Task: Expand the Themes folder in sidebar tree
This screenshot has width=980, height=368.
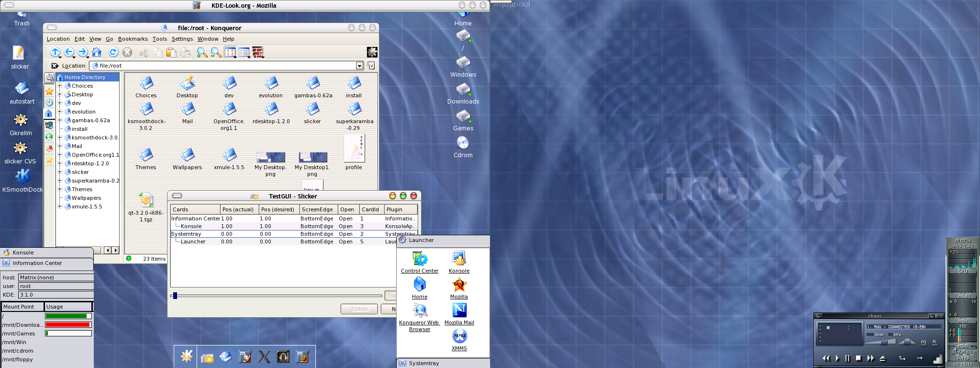Action: [x=60, y=189]
